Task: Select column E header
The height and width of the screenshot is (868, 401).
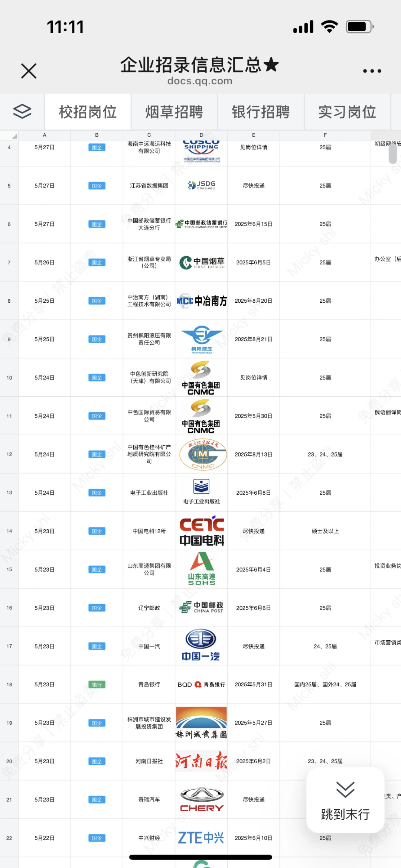Action: [x=254, y=135]
